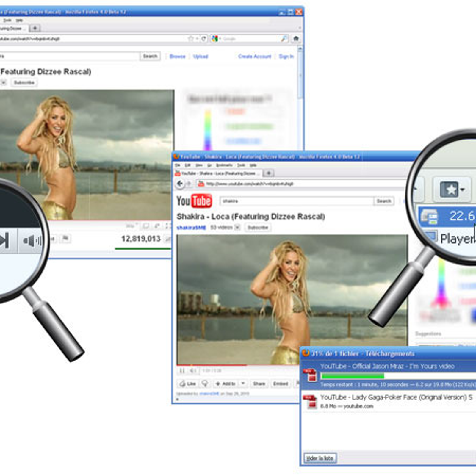Click the magnified speaker volume icon

pos(32,241)
